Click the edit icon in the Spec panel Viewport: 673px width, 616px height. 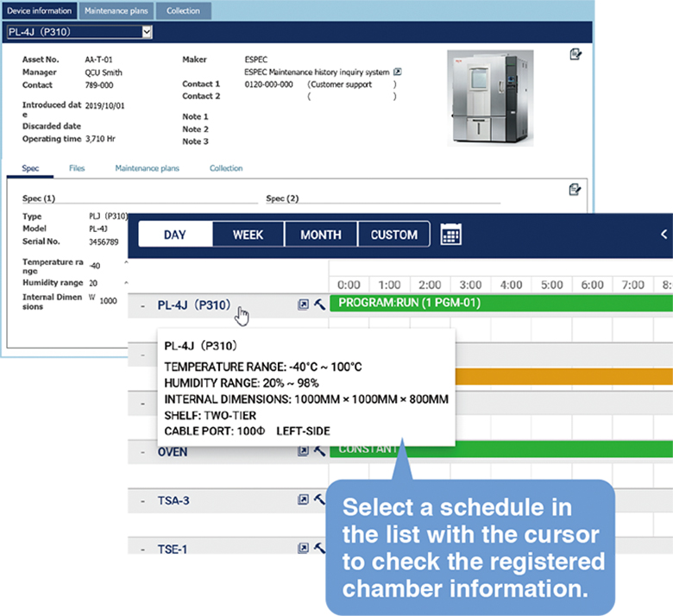575,189
